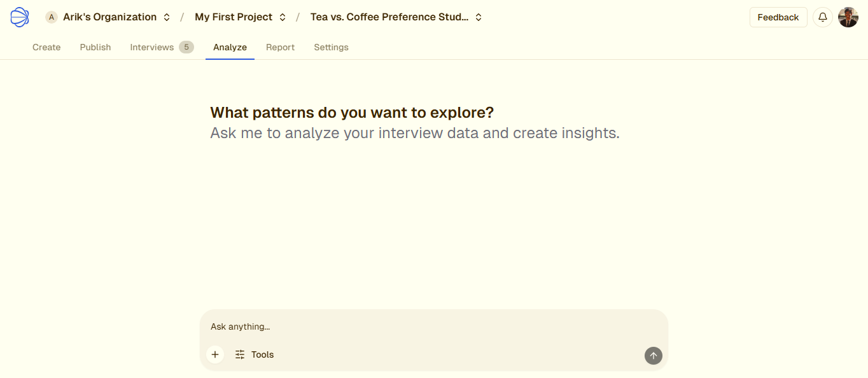This screenshot has height=378, width=868.
Task: Click the Tools sliders icon
Action: pyautogui.click(x=240, y=355)
